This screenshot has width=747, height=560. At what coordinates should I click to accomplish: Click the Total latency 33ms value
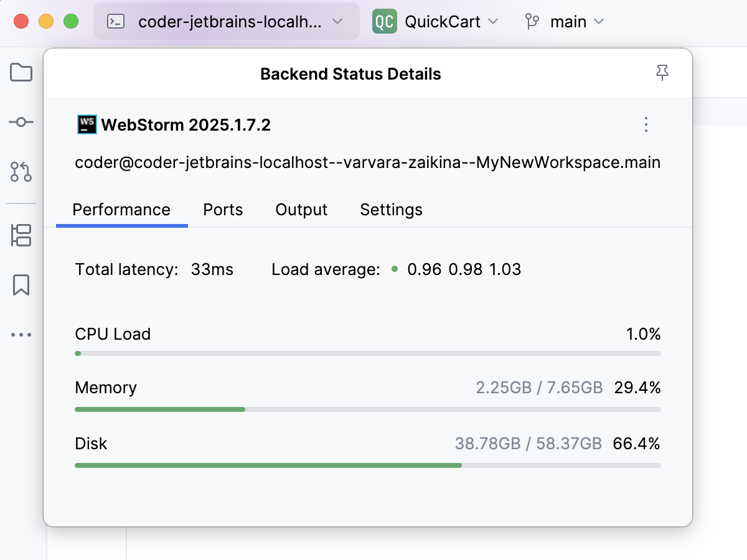click(212, 269)
